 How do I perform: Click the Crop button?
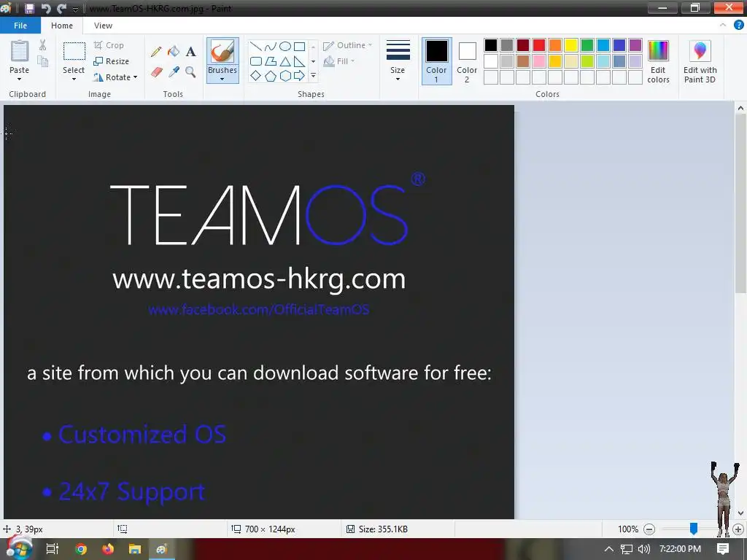109,45
